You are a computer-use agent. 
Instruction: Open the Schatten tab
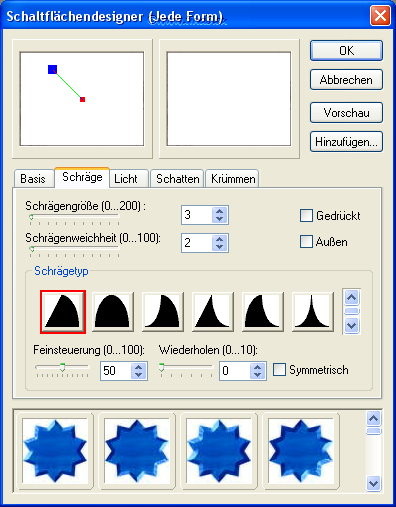tap(177, 179)
